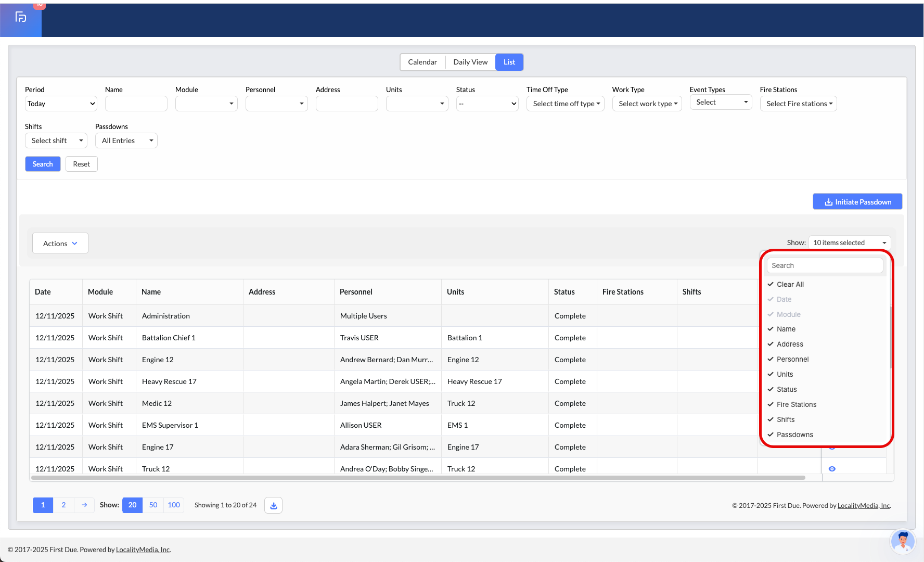This screenshot has width=924, height=562.
Task: Switch to Daily View tab
Action: coord(470,62)
